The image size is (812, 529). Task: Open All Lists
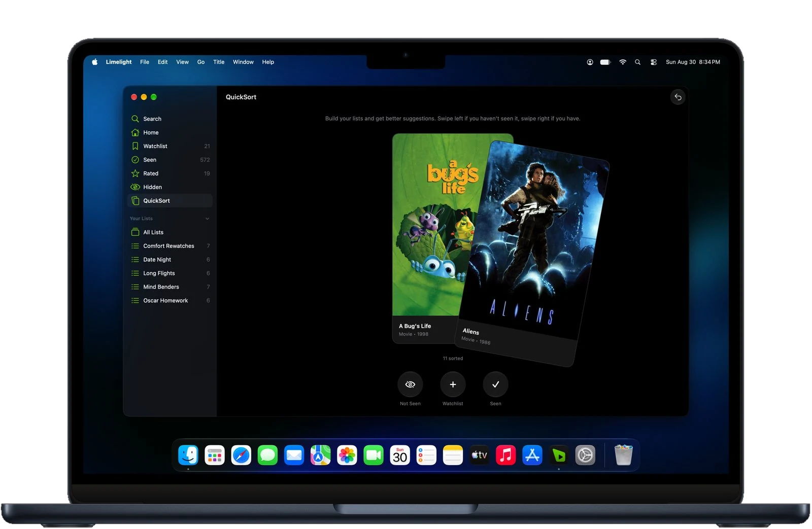coord(170,232)
